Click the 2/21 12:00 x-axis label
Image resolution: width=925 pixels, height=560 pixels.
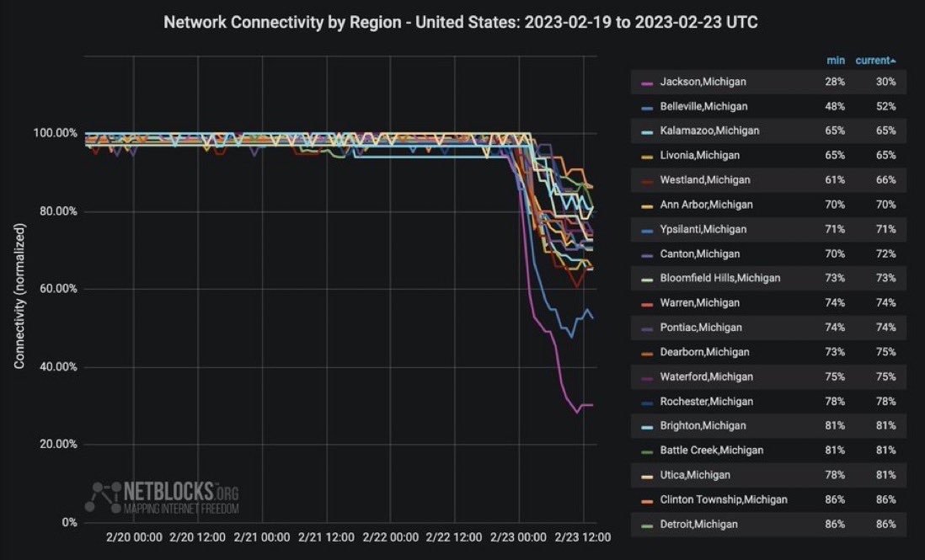[x=326, y=537]
